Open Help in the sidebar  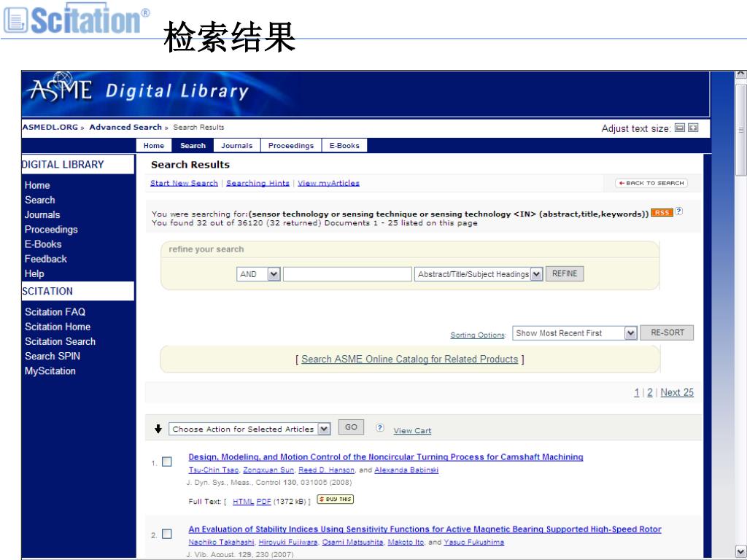pyautogui.click(x=34, y=274)
